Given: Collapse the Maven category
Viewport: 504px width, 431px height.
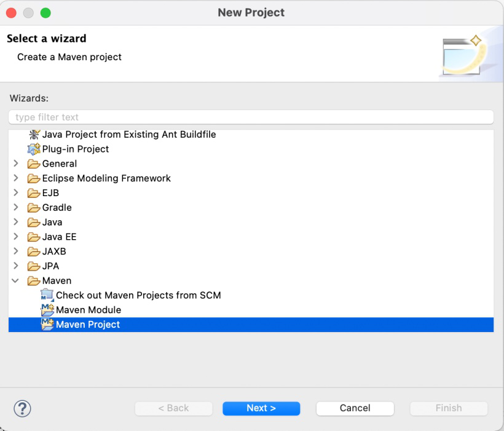Looking at the screenshot, I should click(16, 281).
